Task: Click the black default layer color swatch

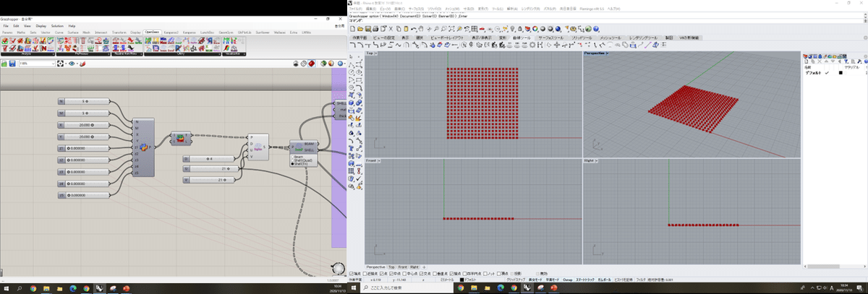Action: [x=841, y=73]
